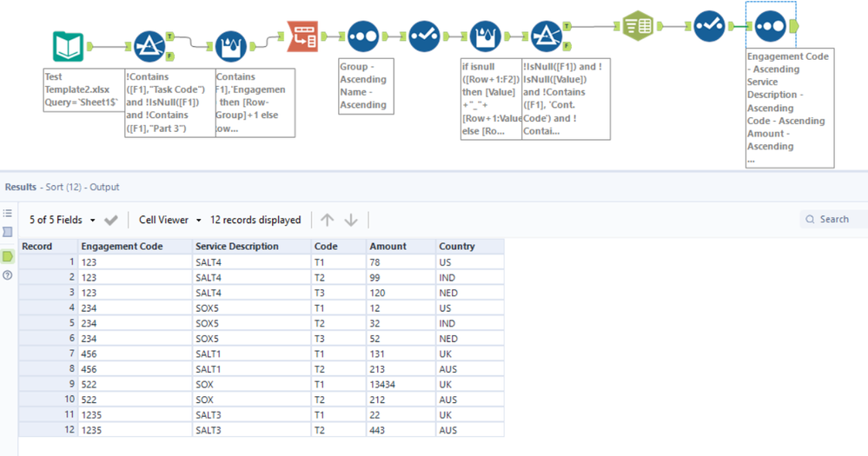The height and width of the screenshot is (456, 868).
Task: Select the green output anchor icon in results sidebar
Action: pos(7,256)
